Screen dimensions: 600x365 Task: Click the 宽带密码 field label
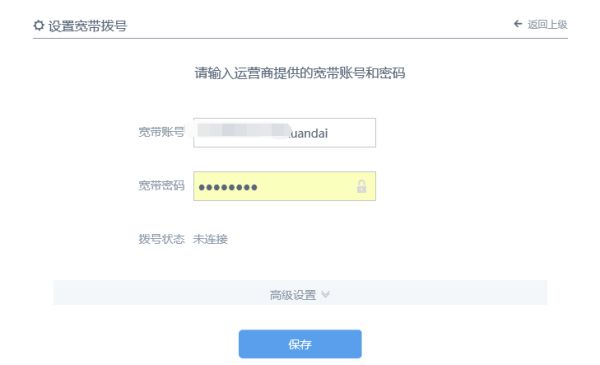click(161, 186)
